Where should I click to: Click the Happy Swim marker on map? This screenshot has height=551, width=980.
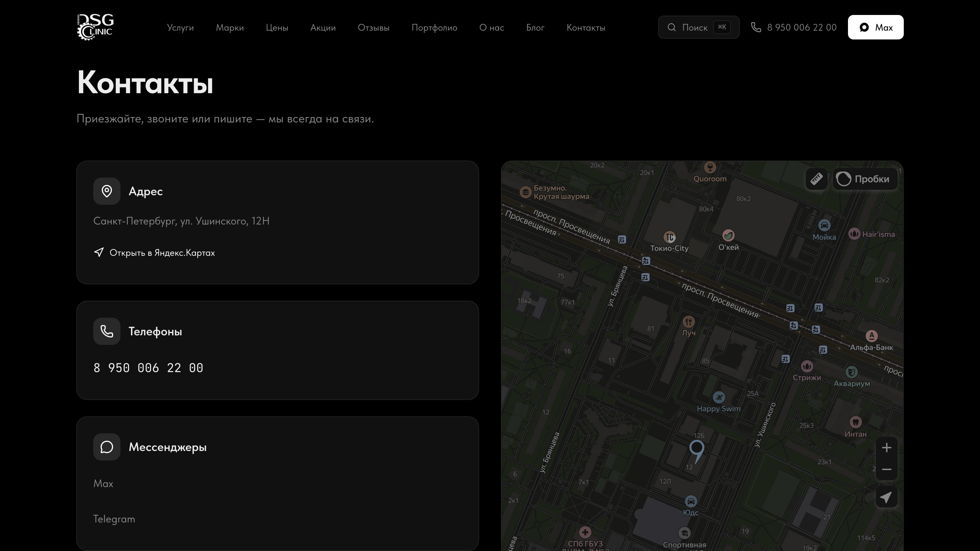tap(718, 398)
